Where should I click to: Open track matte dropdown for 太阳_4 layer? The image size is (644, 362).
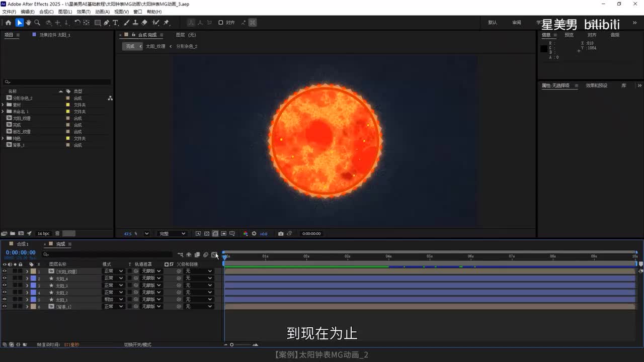[x=151, y=279]
